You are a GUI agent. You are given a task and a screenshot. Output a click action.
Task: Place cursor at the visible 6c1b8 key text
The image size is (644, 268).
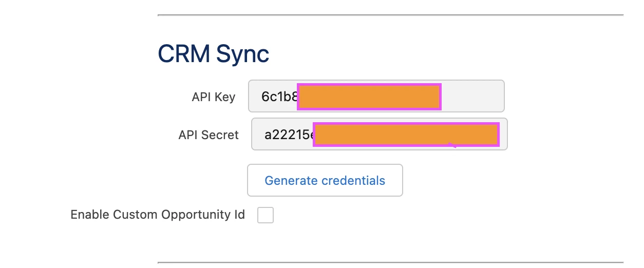(279, 97)
